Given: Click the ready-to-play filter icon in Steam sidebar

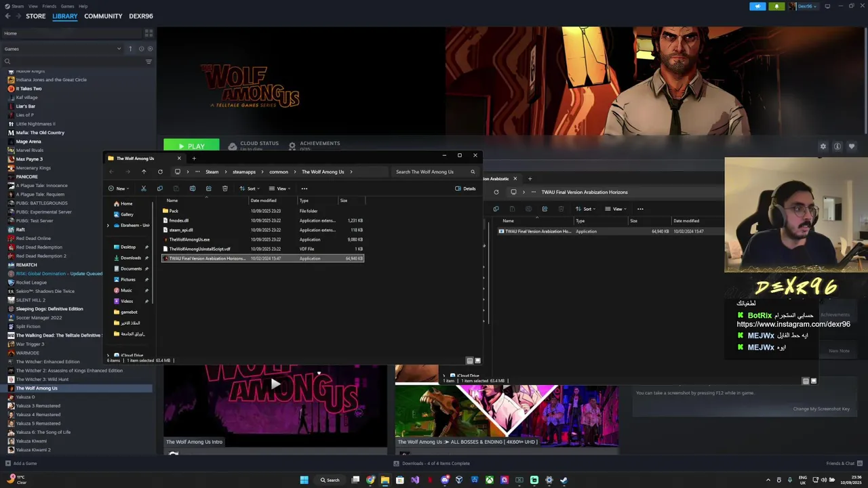Looking at the screenshot, I should coord(150,49).
